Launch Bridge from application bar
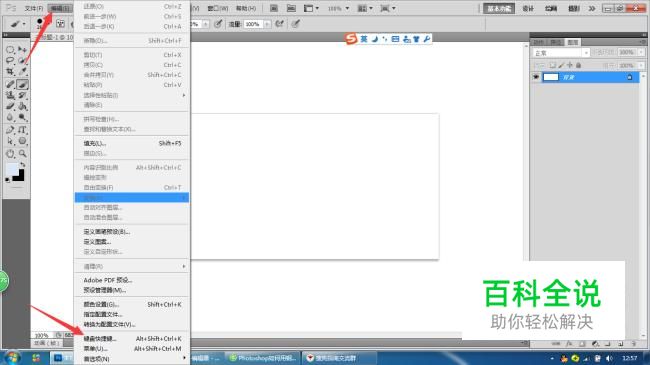 [274, 8]
